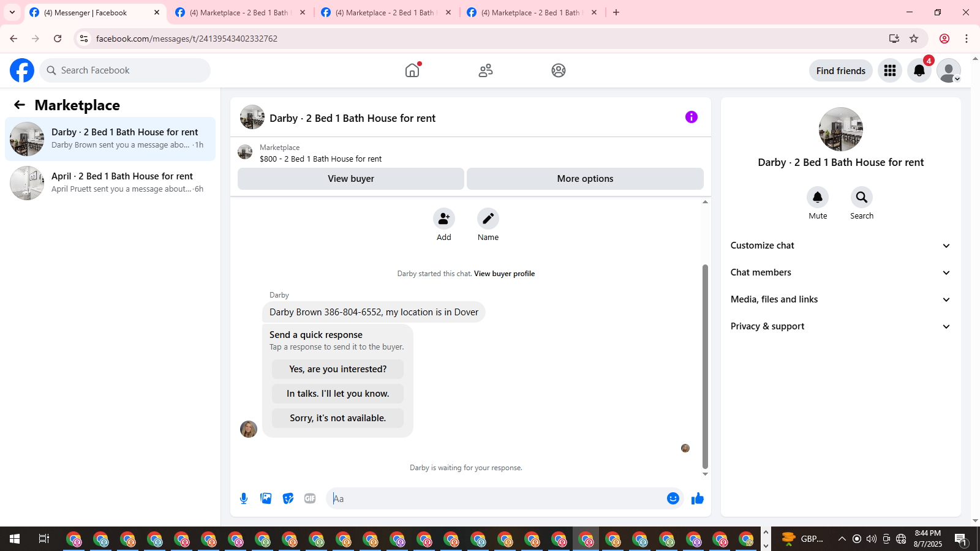Click the browser address bar URL
The height and width of the screenshot is (551, 980).
click(187, 39)
